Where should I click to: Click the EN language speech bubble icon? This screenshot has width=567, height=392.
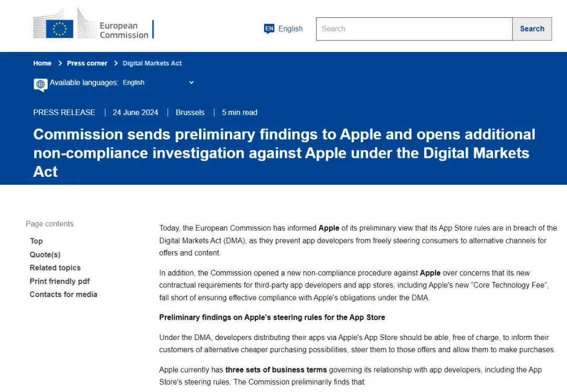[269, 28]
